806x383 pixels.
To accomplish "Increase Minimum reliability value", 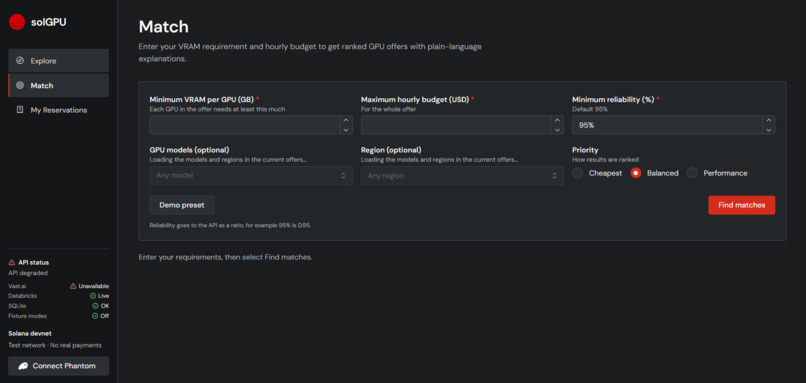I will (768, 120).
